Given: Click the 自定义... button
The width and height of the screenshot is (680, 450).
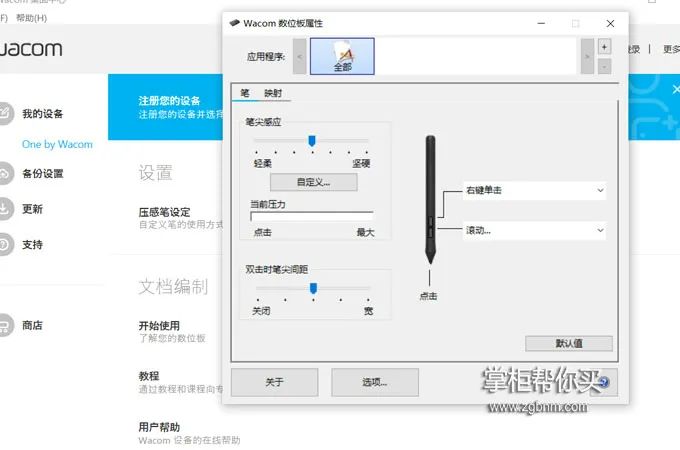Looking at the screenshot, I should (314, 182).
